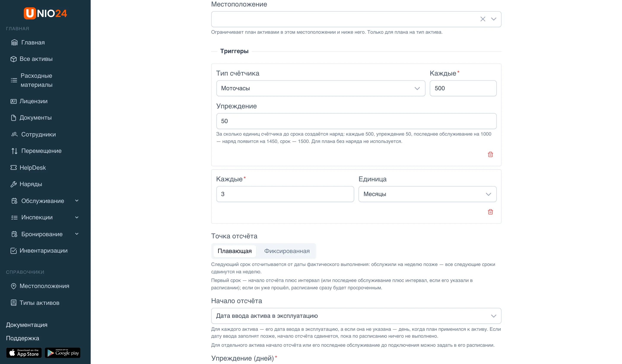Click the Каждые field containing 3
The width and height of the screenshot is (622, 364).
pyautogui.click(x=285, y=194)
